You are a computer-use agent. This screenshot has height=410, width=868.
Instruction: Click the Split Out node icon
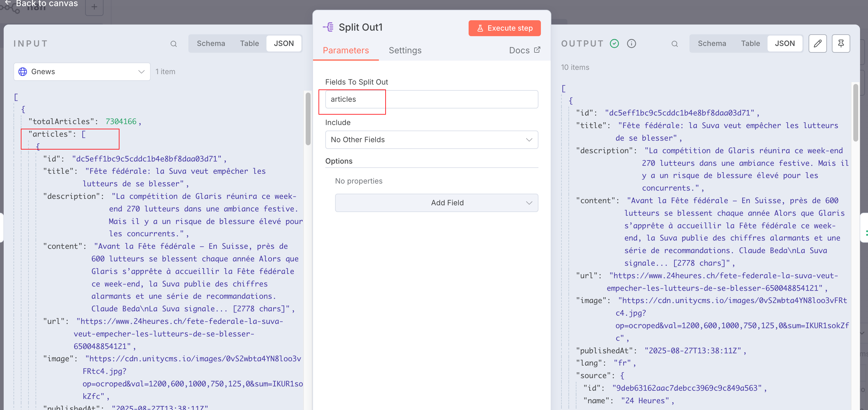pos(328,27)
